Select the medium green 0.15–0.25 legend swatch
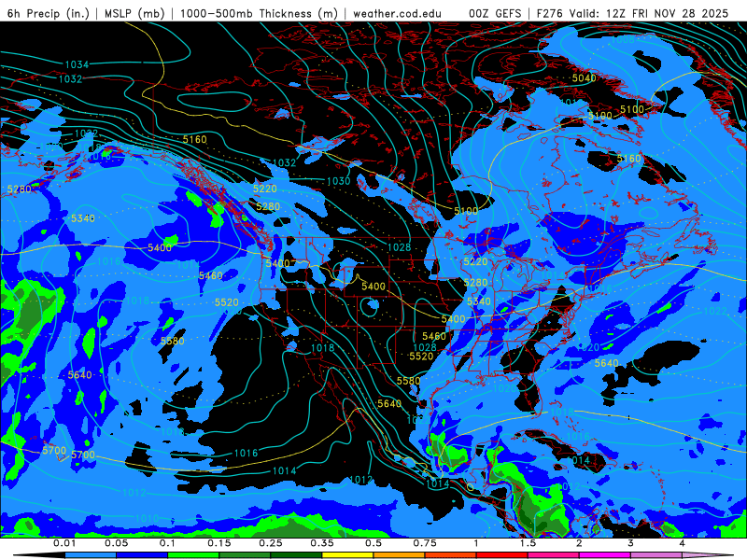Image resolution: width=747 pixels, height=560 pixels. 245,555
